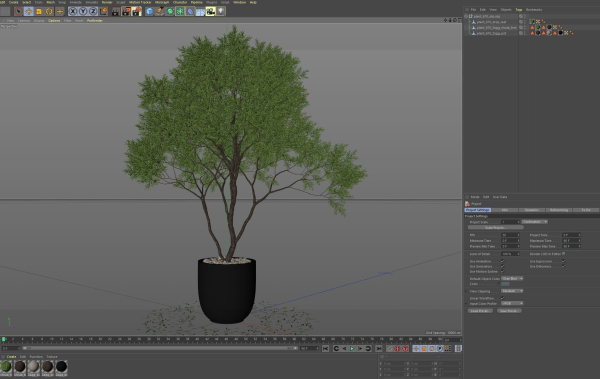The image size is (600, 379).
Task: Click the Level of Detail field
Action: [510, 254]
